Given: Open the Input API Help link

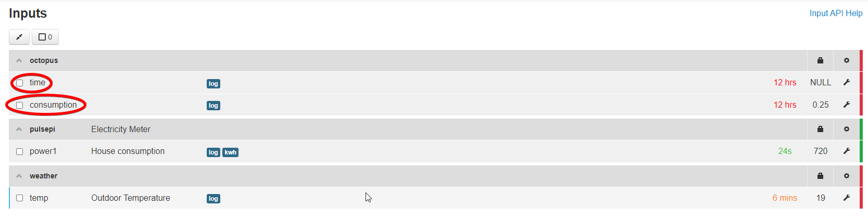Looking at the screenshot, I should click(836, 13).
